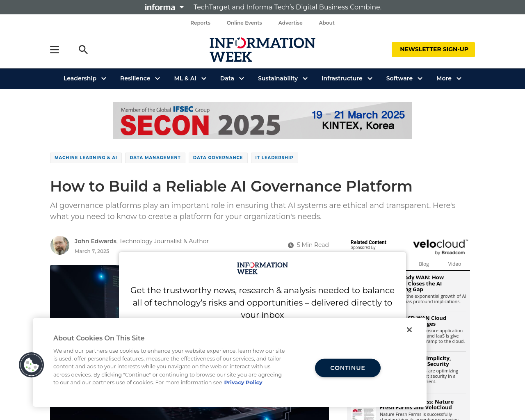Click the InformationWeek header logo

click(262, 50)
